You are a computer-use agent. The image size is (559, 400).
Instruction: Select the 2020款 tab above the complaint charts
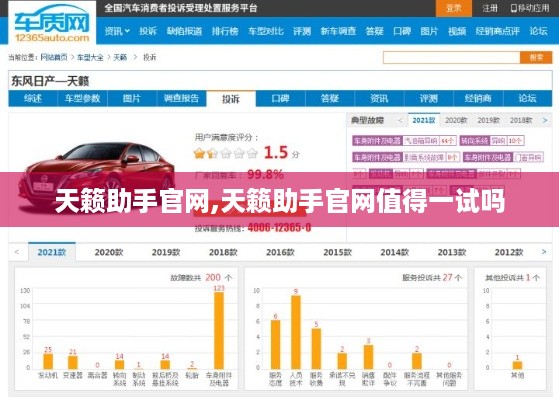click(109, 252)
